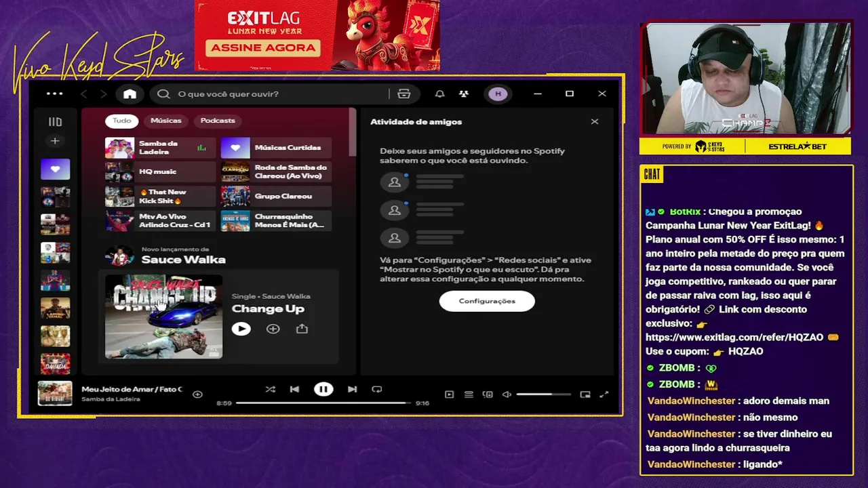Enter full screen player
The width and height of the screenshot is (868, 488).
click(604, 394)
